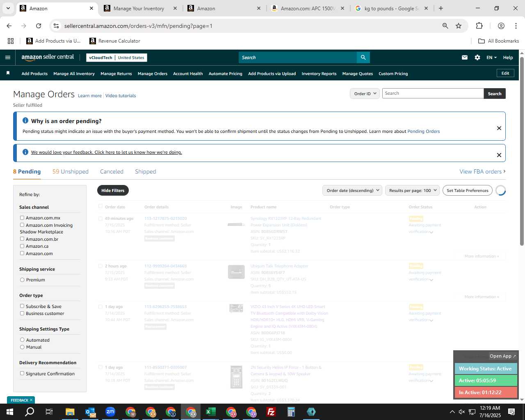Click the bookmark flag icon in nav bar
The image size is (525, 420).
(x=8, y=73)
